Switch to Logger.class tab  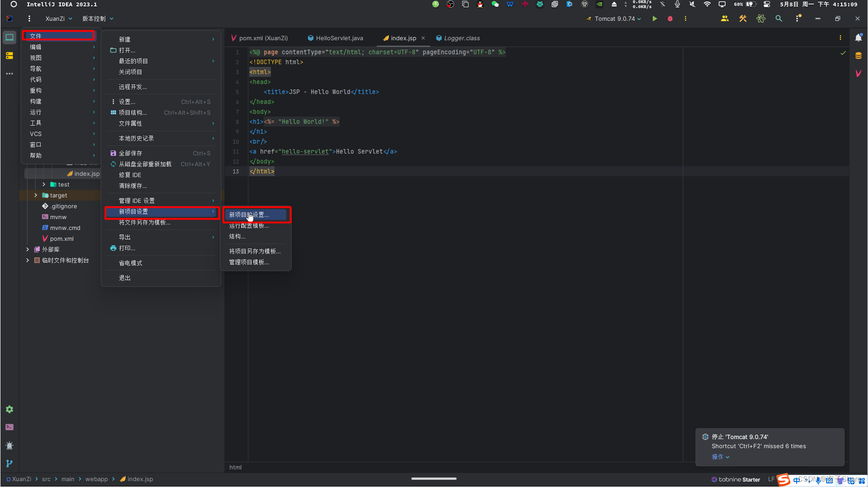click(x=458, y=38)
